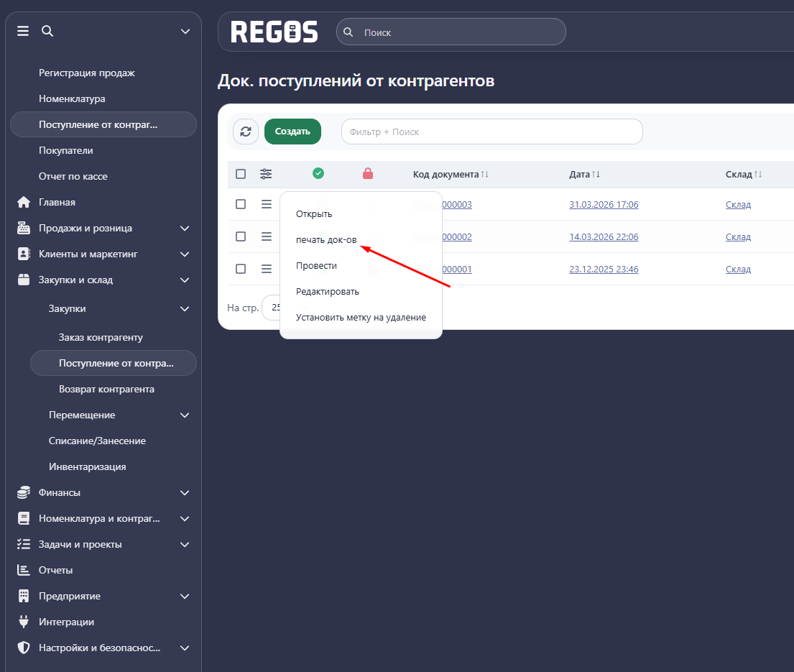Click the Фильтр + Поиск input field
794x672 pixels.
(491, 132)
